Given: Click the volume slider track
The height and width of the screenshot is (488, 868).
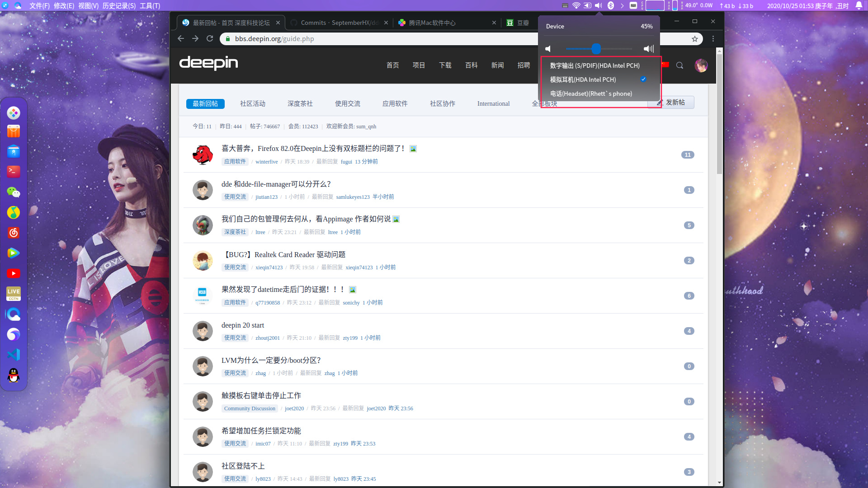Looking at the screenshot, I should tap(599, 49).
